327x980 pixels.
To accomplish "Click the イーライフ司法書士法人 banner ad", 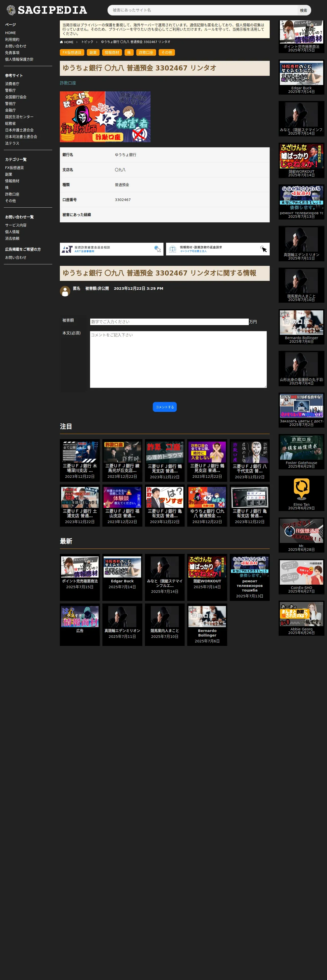I will (218, 249).
